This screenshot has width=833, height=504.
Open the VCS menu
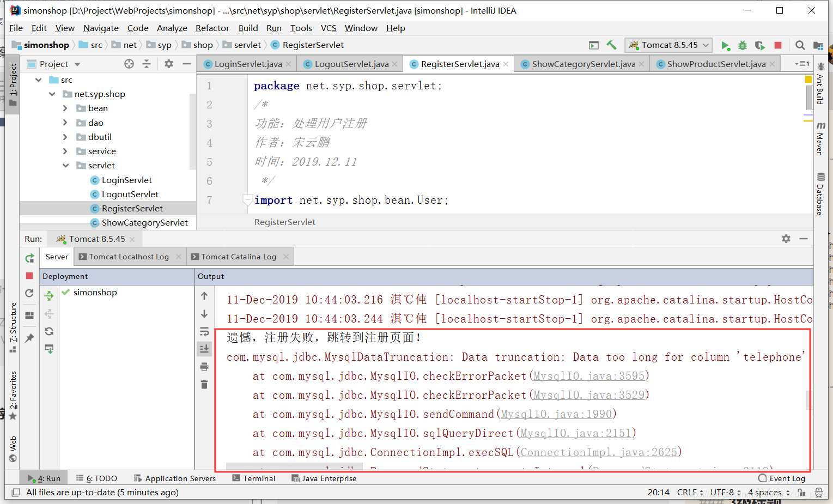[329, 28]
